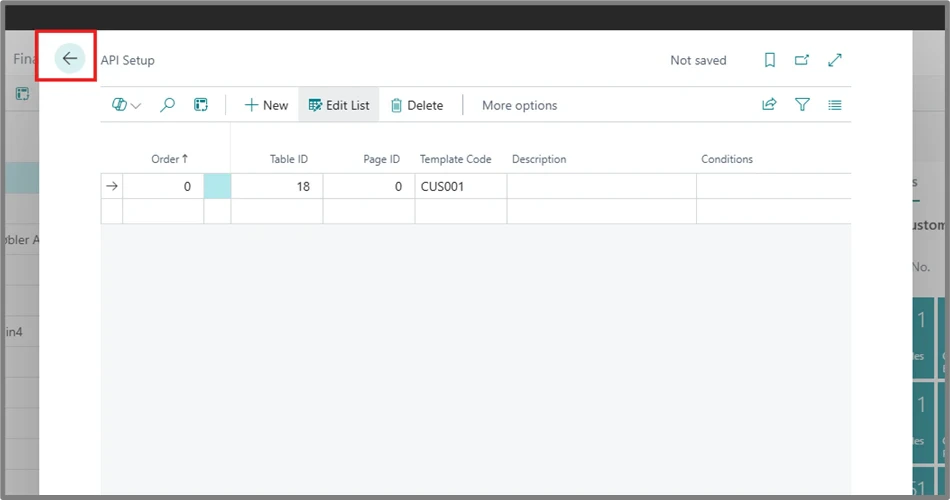
Task: Click the Description column header
Action: point(539,159)
